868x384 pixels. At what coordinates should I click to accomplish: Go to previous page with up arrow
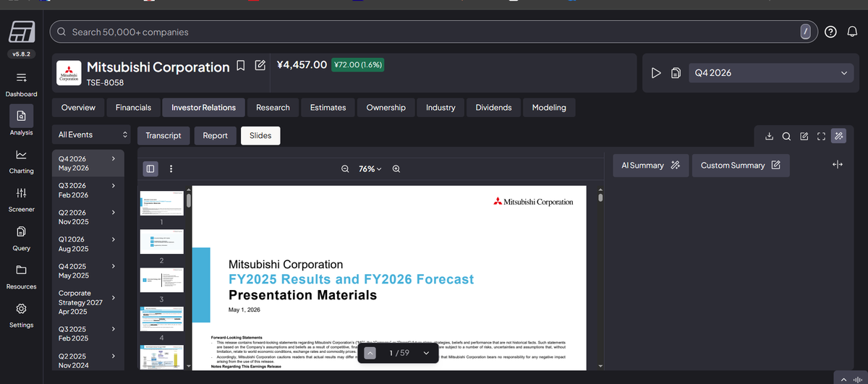point(370,353)
